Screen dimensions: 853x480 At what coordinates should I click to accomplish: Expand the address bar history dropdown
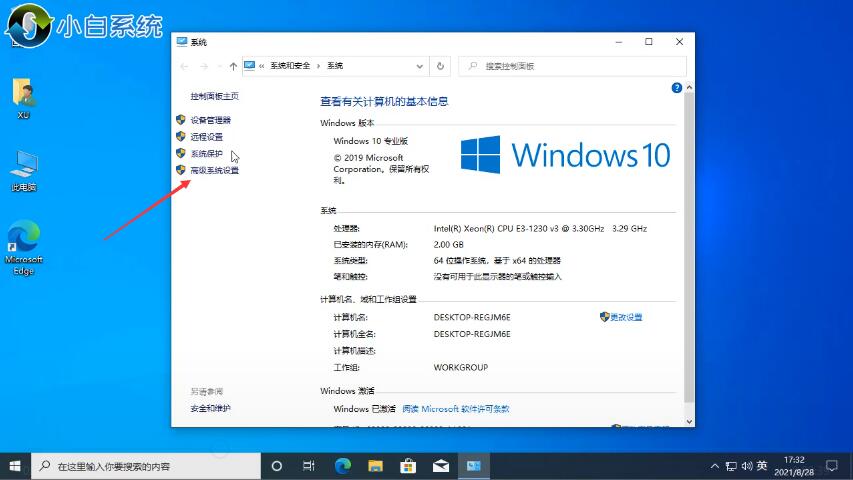[x=419, y=66]
